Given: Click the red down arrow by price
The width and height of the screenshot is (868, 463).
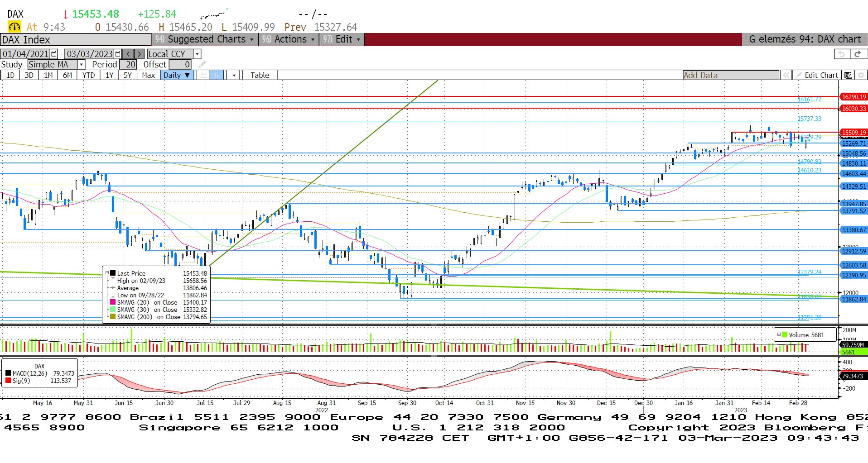Looking at the screenshot, I should (66, 14).
